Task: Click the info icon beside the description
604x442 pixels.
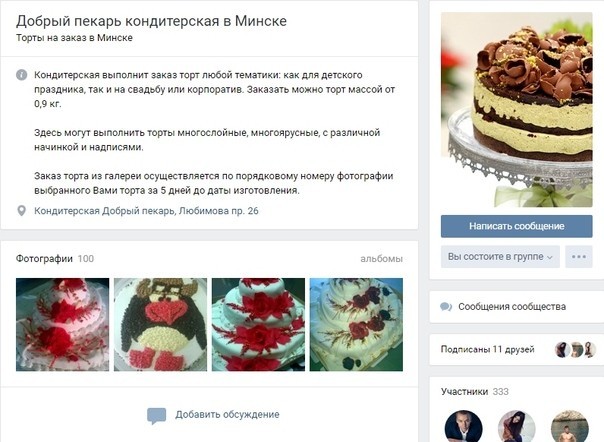Action: pyautogui.click(x=22, y=75)
